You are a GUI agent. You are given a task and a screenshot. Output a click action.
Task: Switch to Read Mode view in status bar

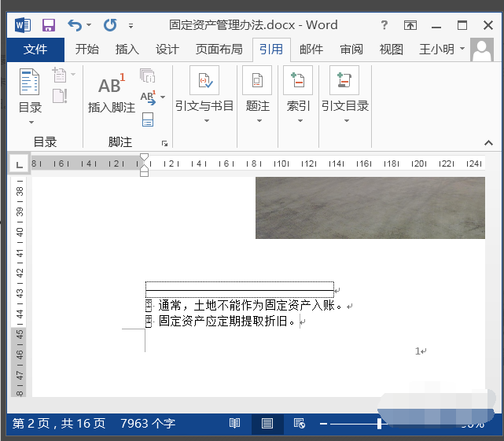(x=235, y=424)
